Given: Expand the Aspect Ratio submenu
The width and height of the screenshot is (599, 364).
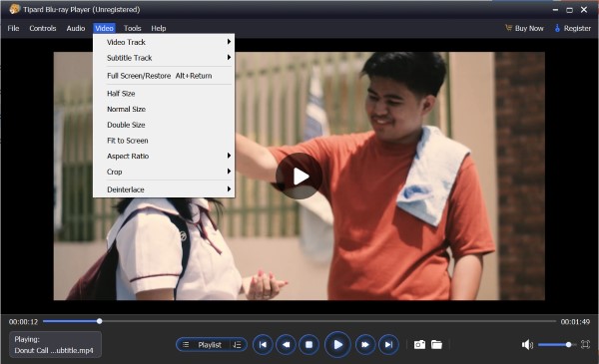Looking at the screenshot, I should (164, 156).
